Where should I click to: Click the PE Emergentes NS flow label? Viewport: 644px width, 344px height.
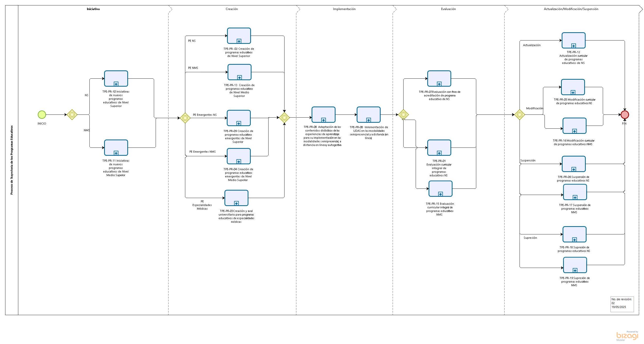205,115
